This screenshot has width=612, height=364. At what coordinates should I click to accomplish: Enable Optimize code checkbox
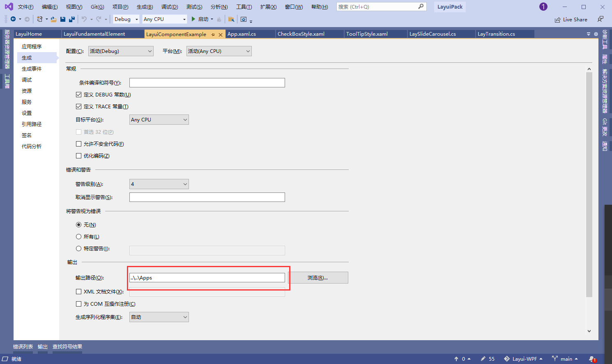pyautogui.click(x=78, y=156)
